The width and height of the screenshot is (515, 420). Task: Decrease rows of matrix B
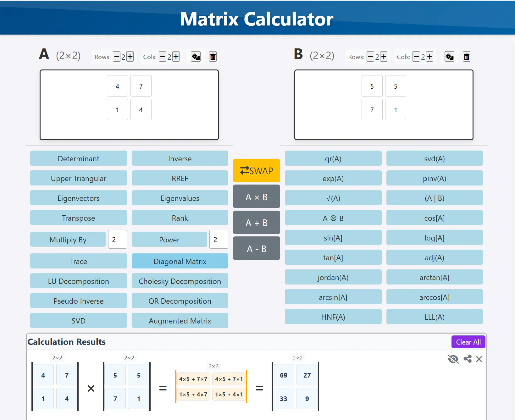[370, 57]
